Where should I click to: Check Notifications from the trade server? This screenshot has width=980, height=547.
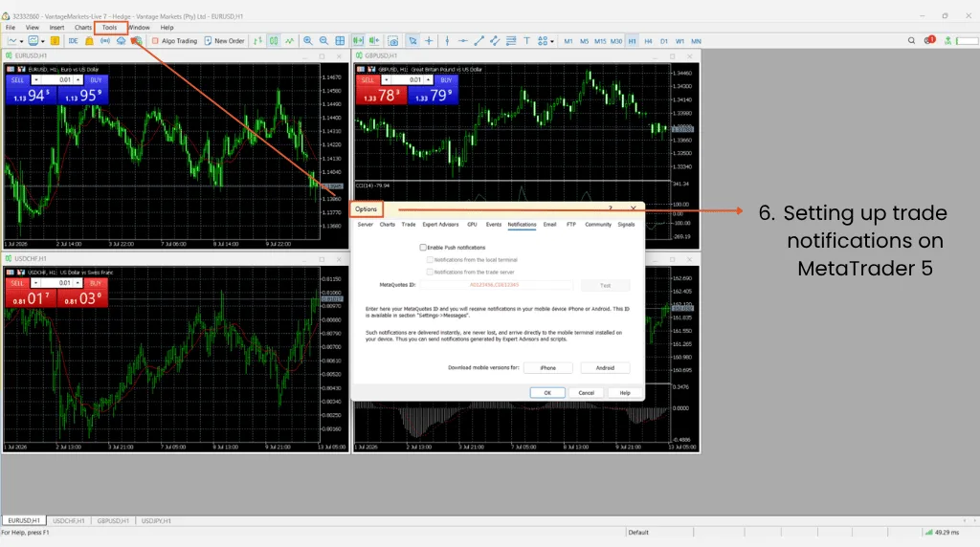coord(430,273)
